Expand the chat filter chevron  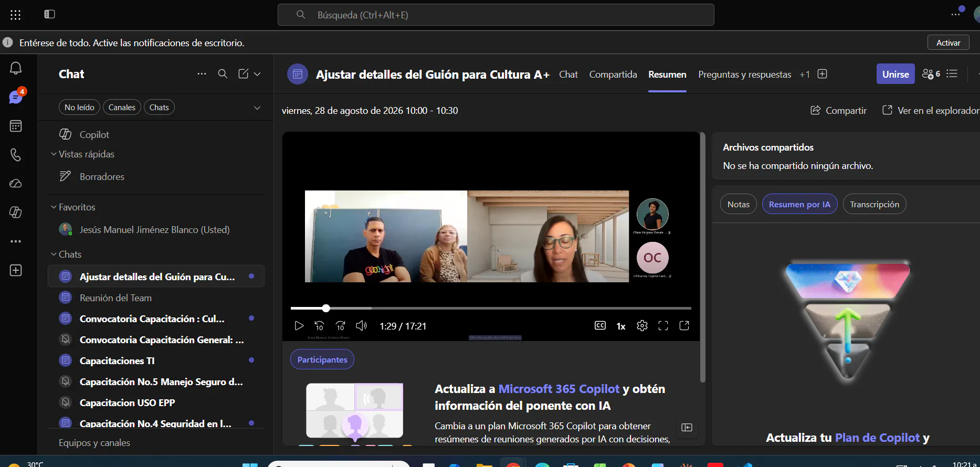[257, 108]
